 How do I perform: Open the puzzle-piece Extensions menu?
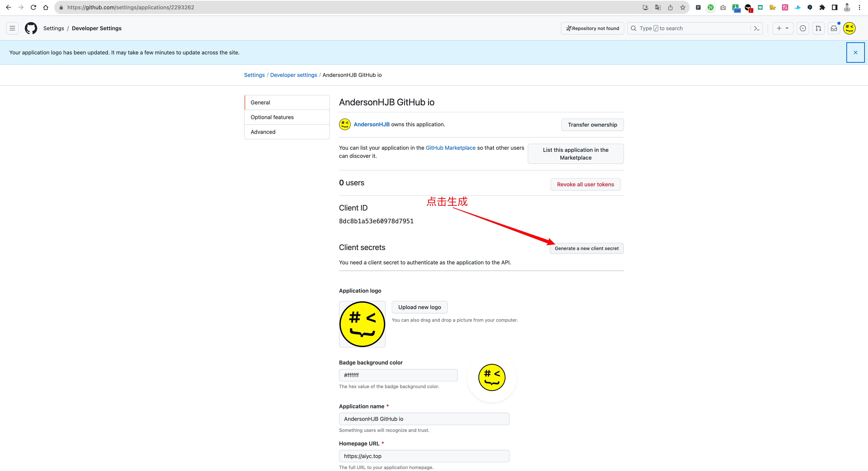(822, 7)
